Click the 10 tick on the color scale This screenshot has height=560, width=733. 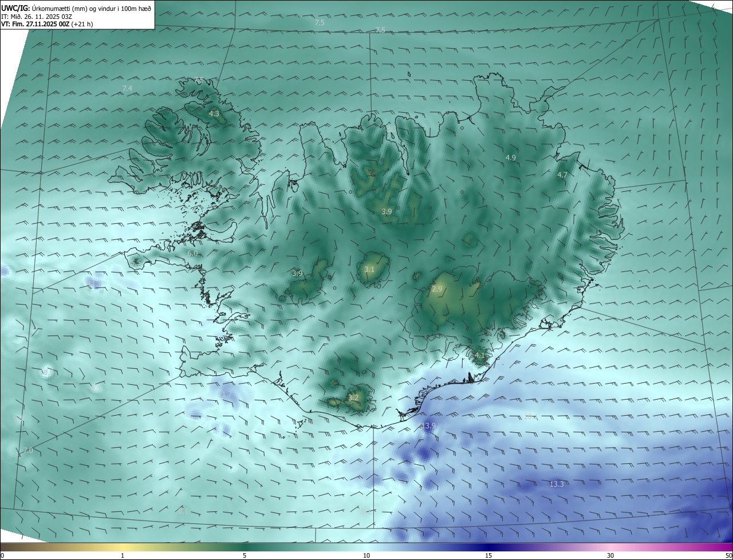pos(366,555)
